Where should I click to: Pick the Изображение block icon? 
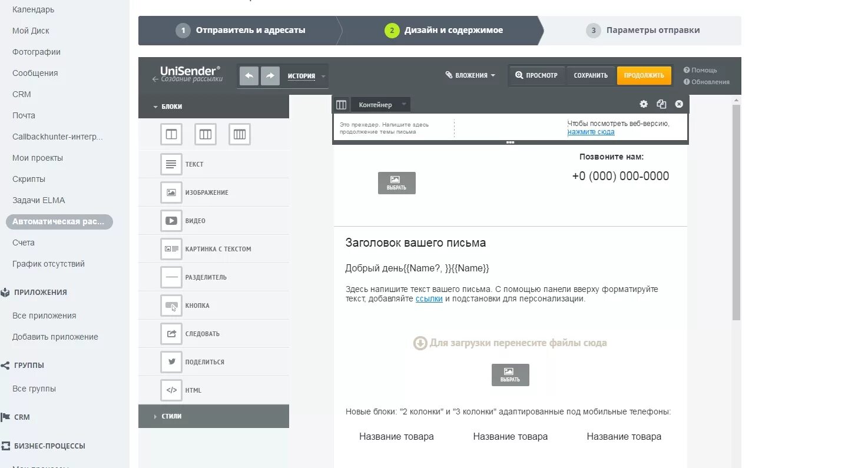point(171,192)
